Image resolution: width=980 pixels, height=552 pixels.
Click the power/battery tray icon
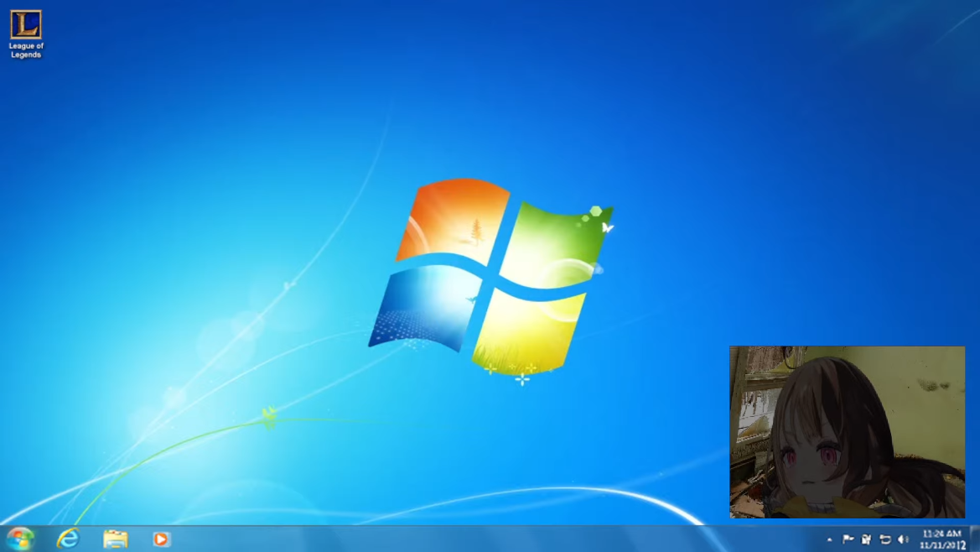pos(866,539)
